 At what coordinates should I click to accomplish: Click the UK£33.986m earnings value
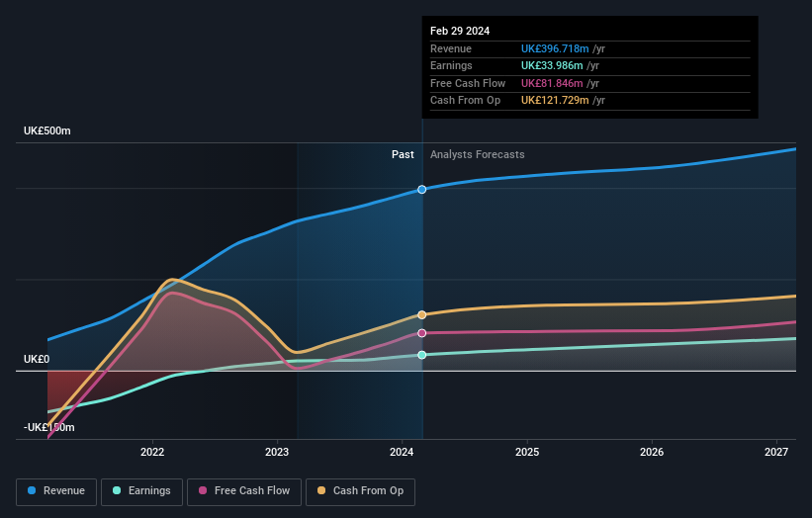coord(552,65)
